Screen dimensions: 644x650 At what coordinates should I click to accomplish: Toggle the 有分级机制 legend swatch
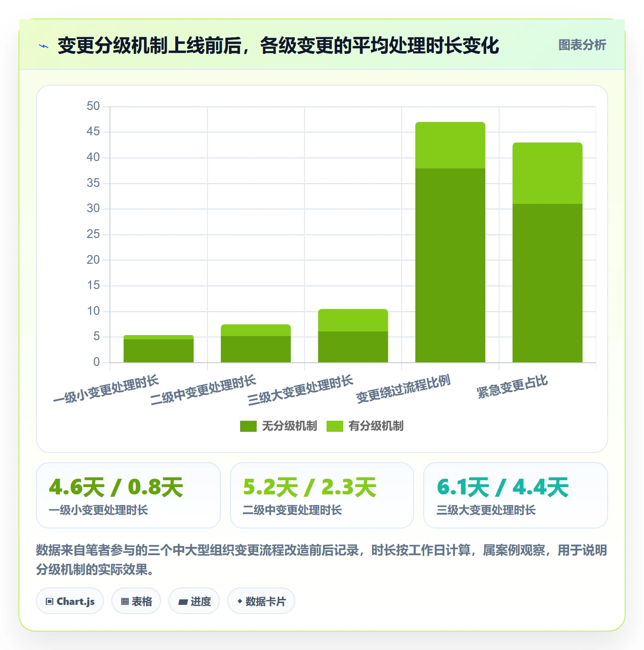click(x=335, y=426)
